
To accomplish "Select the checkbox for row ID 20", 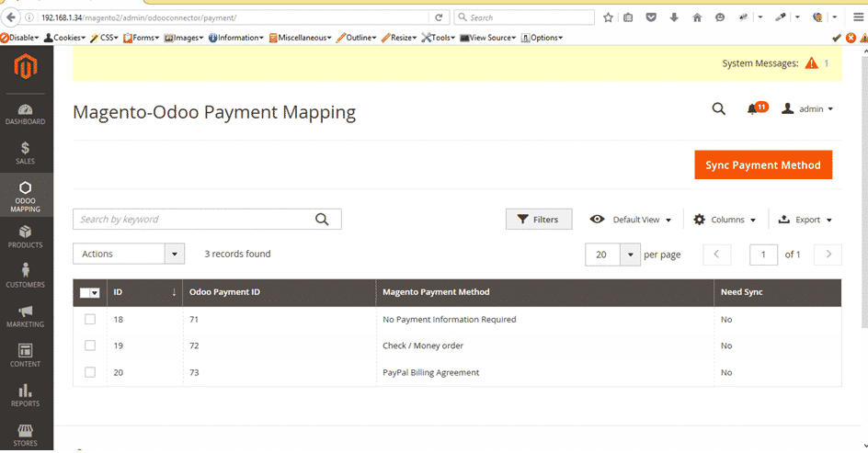I will (x=90, y=372).
